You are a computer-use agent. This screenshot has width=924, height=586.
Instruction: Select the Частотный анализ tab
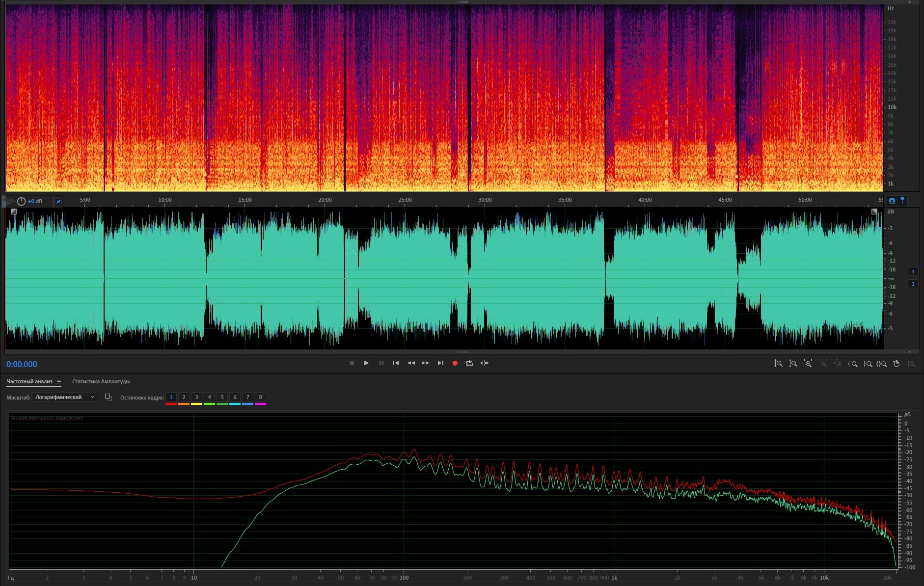pyautogui.click(x=29, y=381)
